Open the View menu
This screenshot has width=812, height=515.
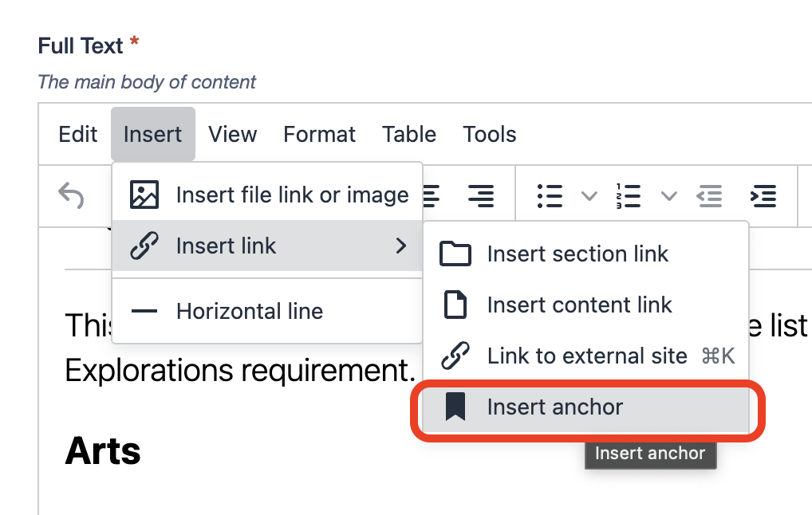(x=233, y=135)
